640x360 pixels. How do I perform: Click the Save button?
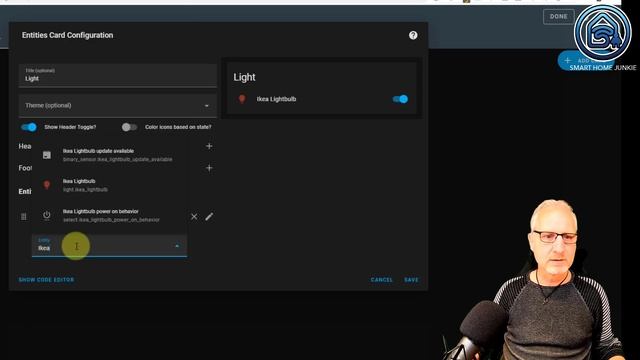(x=411, y=280)
